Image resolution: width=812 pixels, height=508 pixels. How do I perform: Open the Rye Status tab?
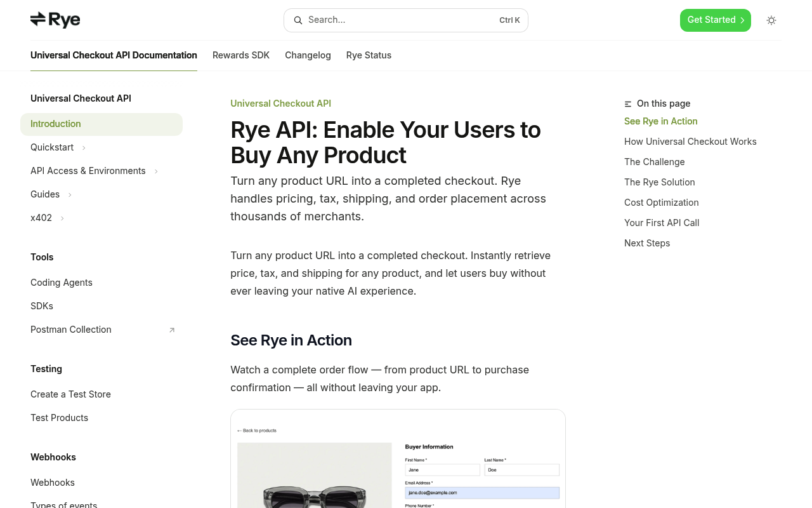click(x=369, y=55)
